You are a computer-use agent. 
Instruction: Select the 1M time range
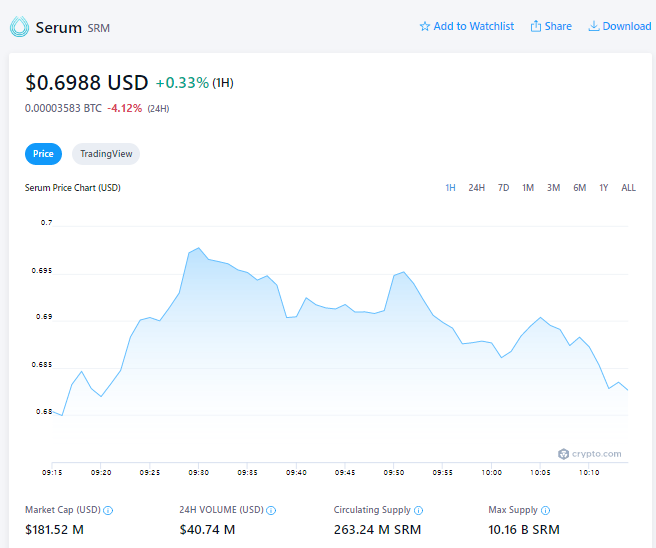[528, 188]
